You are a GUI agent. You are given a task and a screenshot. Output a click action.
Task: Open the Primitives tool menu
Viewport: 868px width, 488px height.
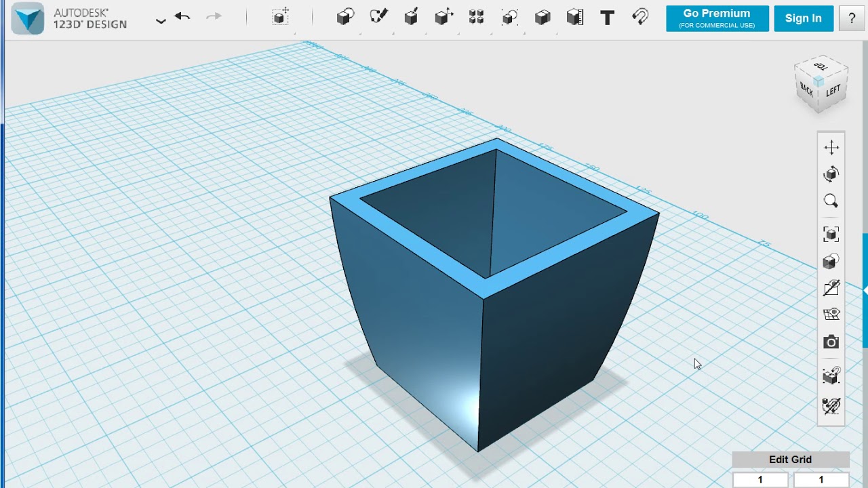tap(345, 17)
